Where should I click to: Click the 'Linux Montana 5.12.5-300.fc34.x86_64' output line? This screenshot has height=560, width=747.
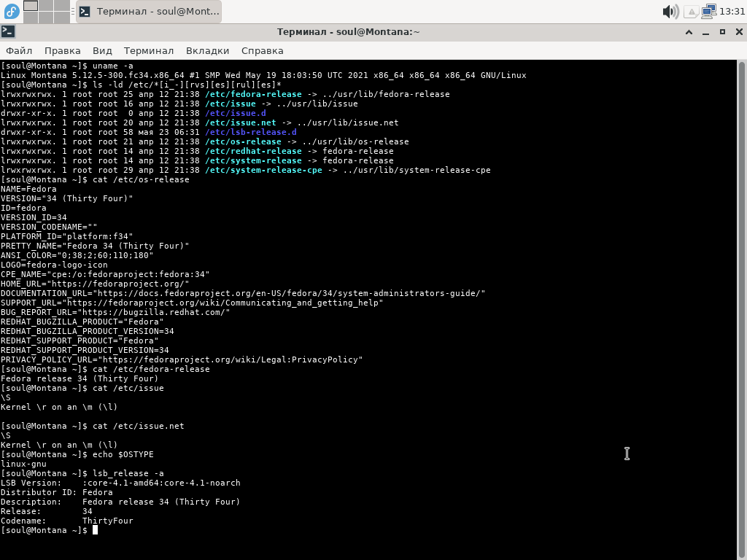(263, 75)
